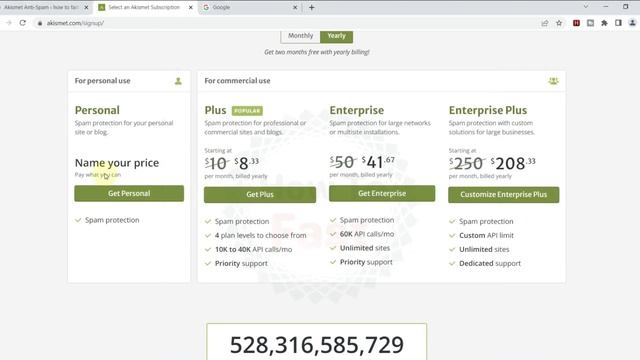Click 'For commercial use' header

coord(237,81)
